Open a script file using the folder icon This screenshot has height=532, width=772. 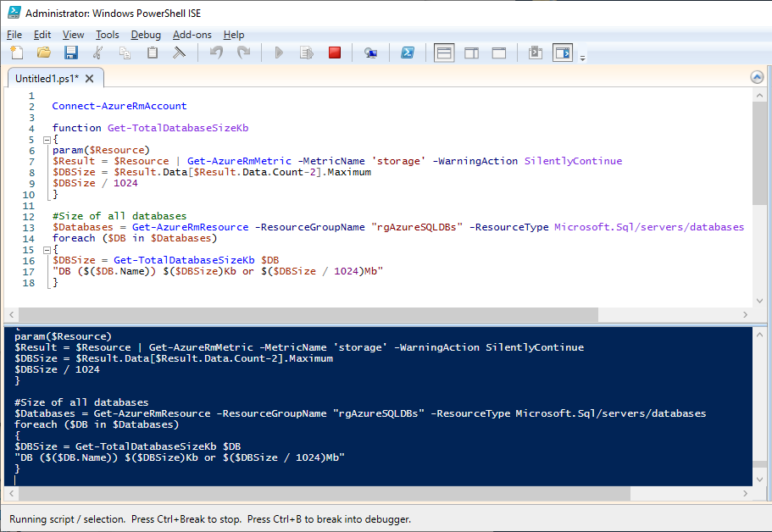(44, 53)
